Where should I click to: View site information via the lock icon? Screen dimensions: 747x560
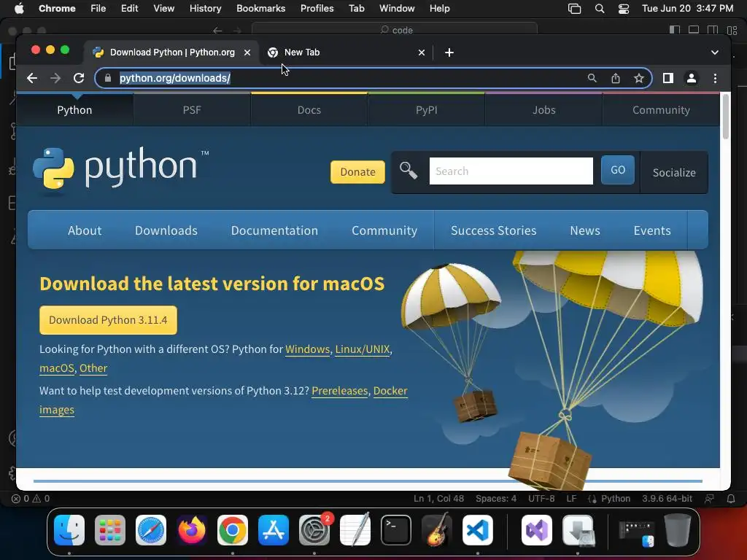[108, 78]
